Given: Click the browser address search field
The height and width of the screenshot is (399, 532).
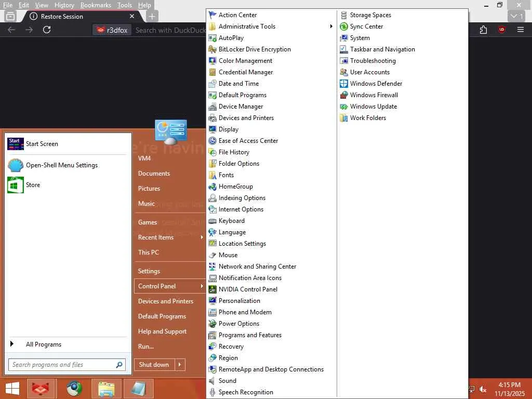Looking at the screenshot, I should click(x=170, y=30).
